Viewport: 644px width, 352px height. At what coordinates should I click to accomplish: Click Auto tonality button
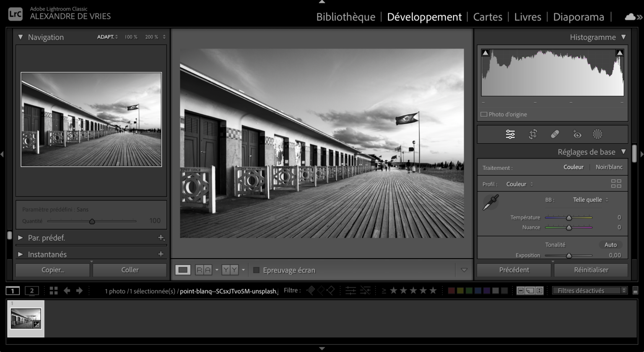coord(610,245)
